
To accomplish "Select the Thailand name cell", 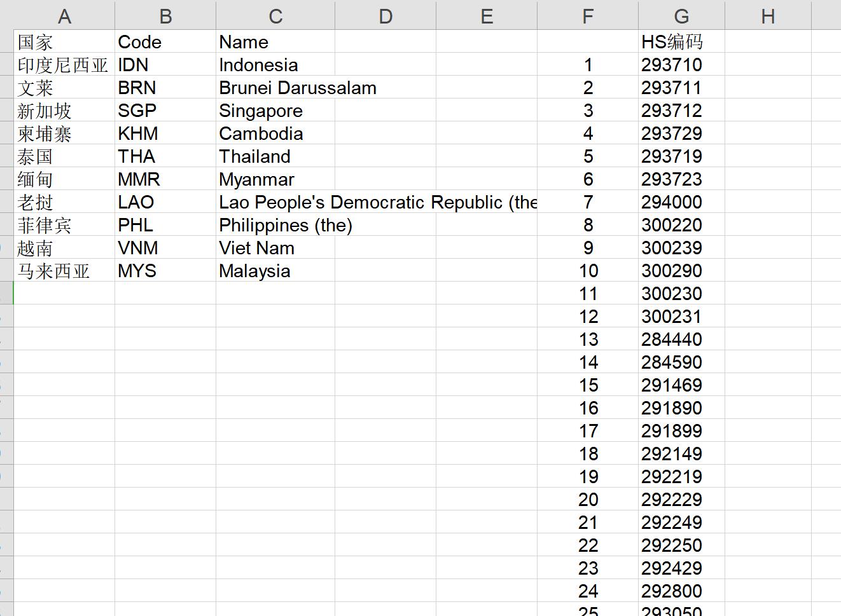I will [x=275, y=156].
